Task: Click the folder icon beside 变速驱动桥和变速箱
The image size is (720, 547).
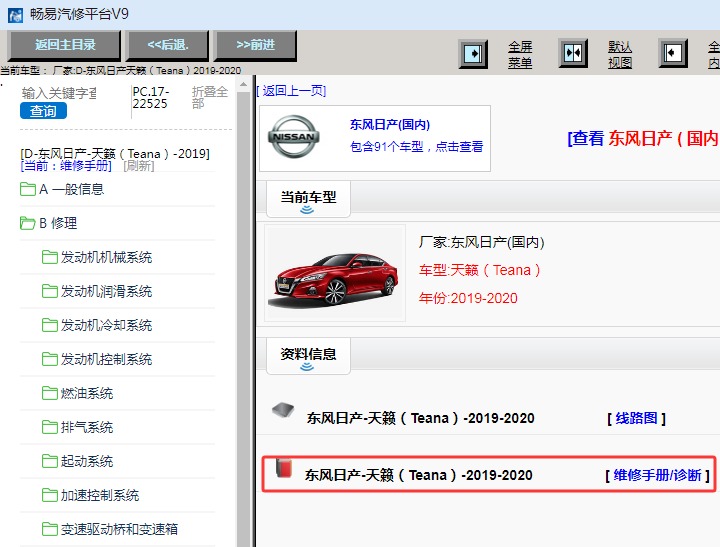Action: click(50, 529)
